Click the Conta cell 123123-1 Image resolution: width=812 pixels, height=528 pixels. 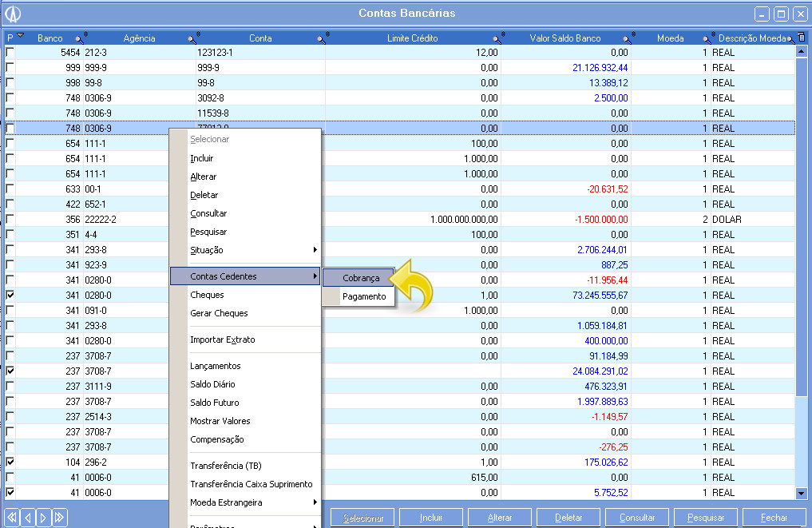click(215, 53)
